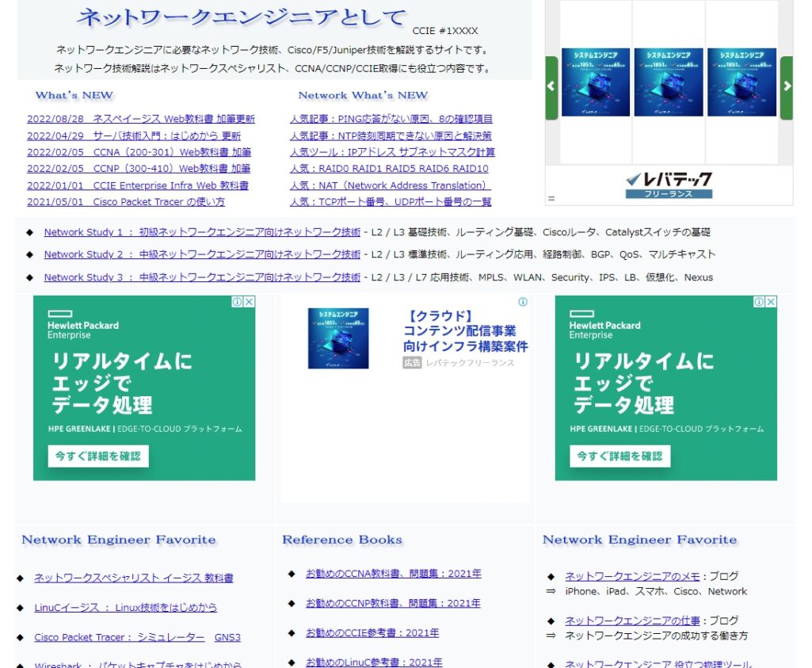Open お勧めのCCNA教科書、問題集:2021年 link
Image resolution: width=812 pixels, height=668 pixels.
pyautogui.click(x=394, y=574)
